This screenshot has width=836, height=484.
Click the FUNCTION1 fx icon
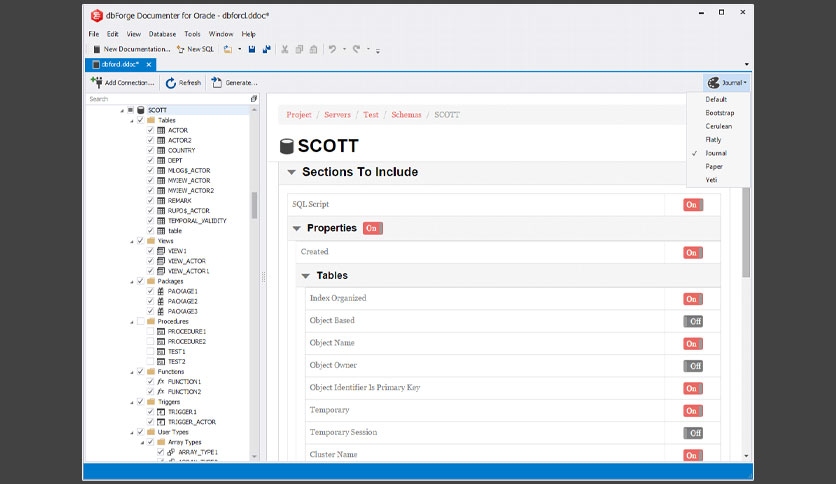[x=161, y=382]
